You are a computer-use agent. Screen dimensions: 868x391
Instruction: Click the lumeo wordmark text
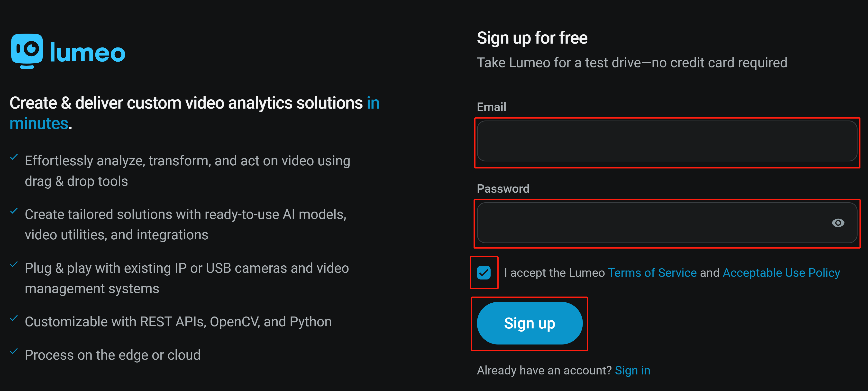(87, 53)
